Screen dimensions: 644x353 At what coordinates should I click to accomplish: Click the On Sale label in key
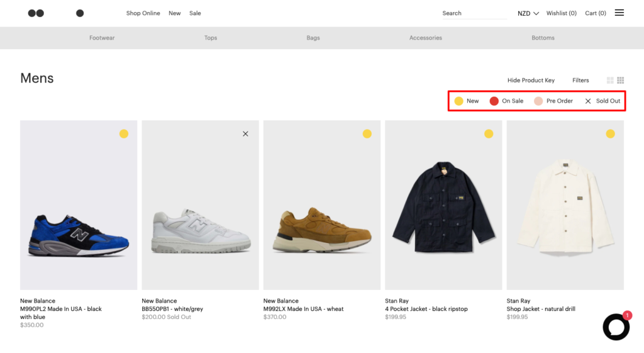(513, 101)
